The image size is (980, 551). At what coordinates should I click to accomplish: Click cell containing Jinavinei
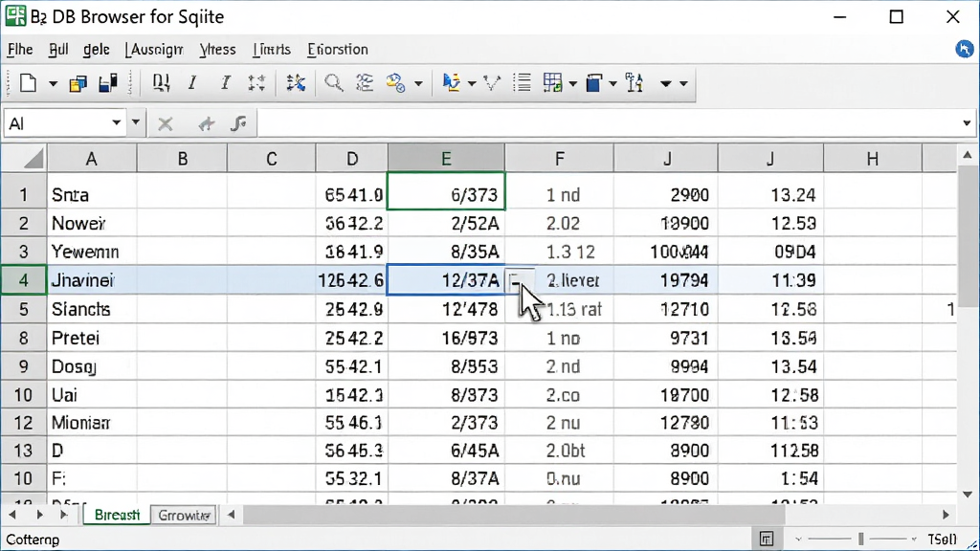pos(92,280)
